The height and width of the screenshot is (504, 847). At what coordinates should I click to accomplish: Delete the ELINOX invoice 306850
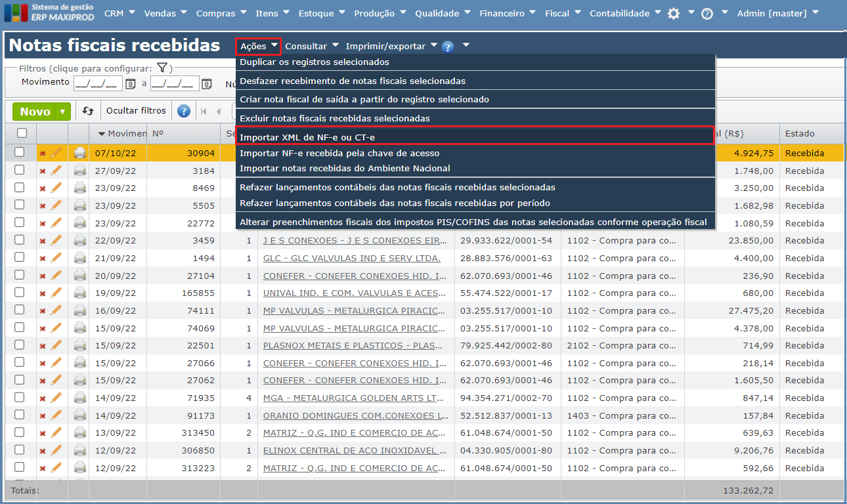point(43,451)
